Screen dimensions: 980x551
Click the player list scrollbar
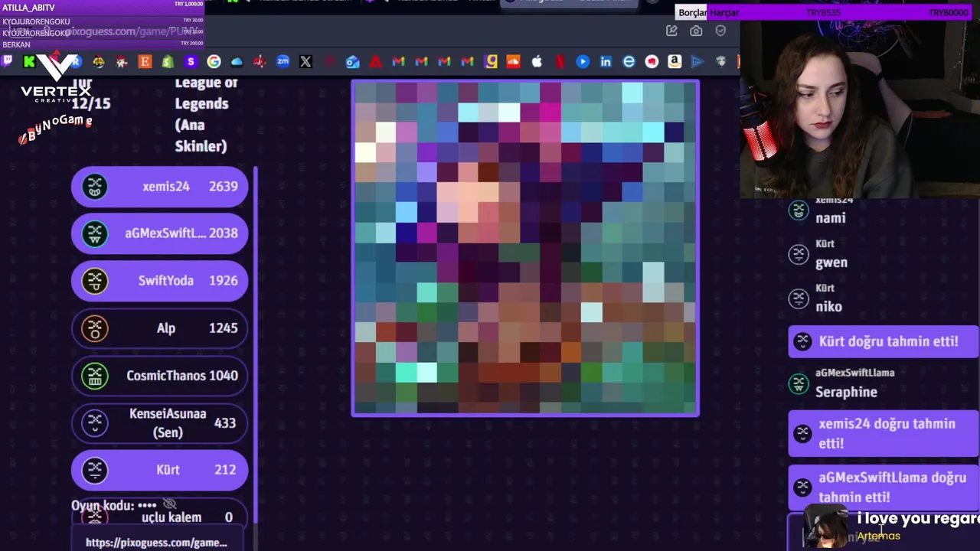tap(255, 344)
